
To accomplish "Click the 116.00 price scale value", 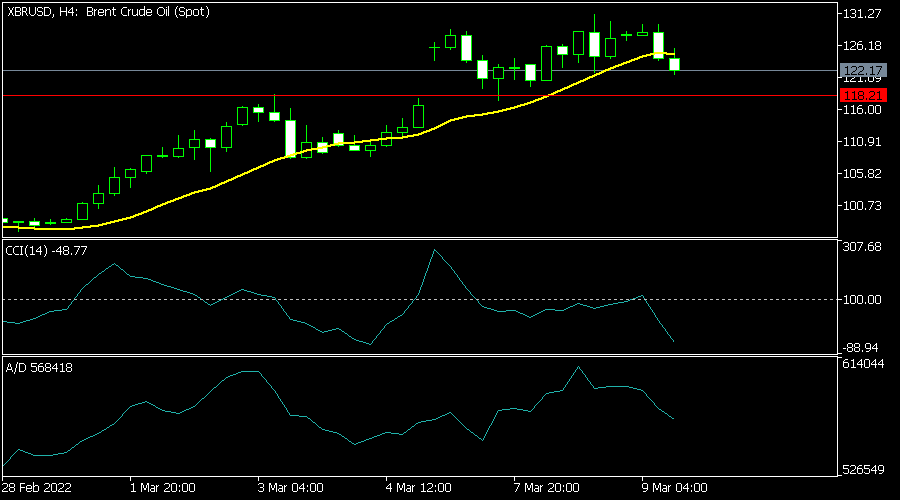I will click(x=862, y=110).
